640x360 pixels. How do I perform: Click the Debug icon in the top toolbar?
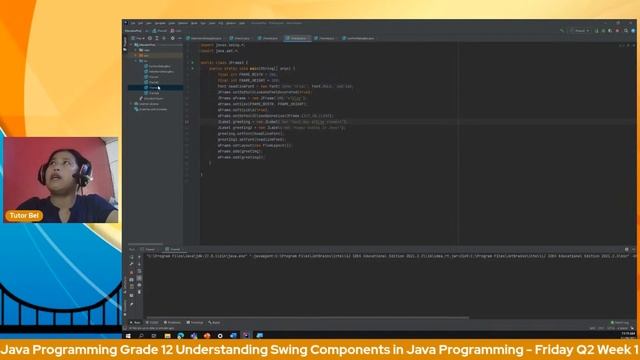[603, 31]
